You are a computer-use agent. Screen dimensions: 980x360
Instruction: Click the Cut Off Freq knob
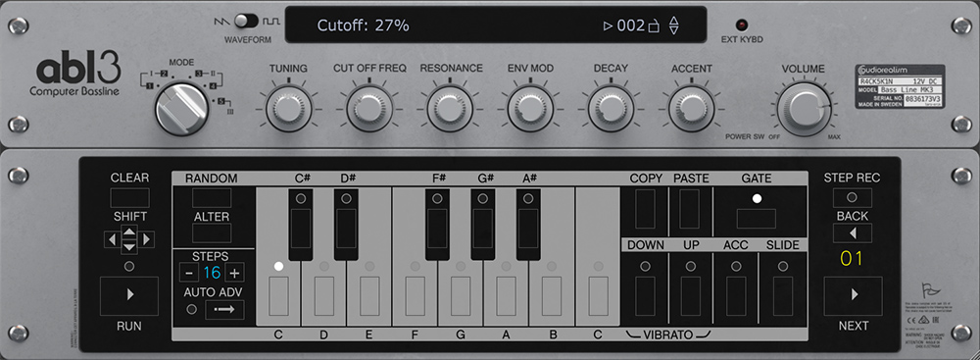pyautogui.click(x=369, y=109)
